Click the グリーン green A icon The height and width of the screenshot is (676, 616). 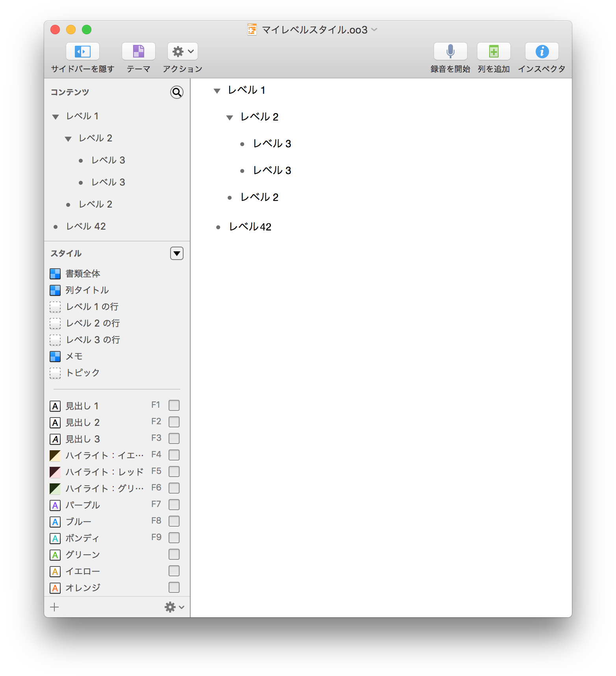click(55, 555)
